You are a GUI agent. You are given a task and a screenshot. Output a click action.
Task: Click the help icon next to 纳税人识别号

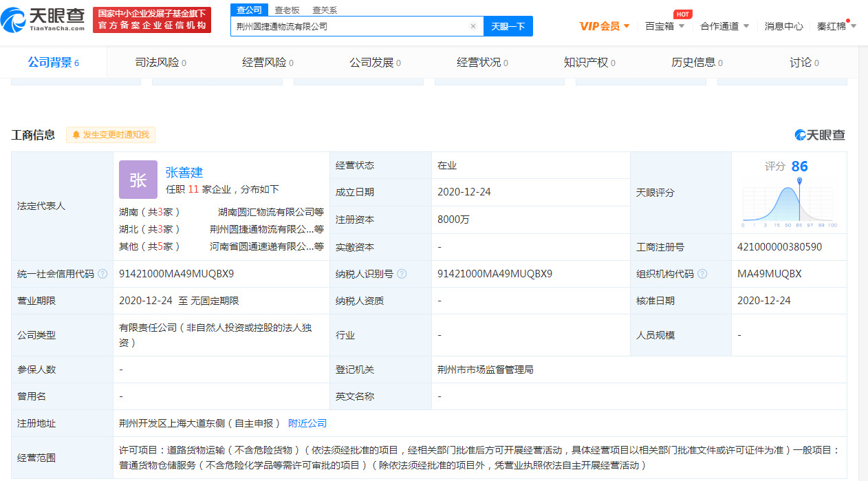[402, 274]
